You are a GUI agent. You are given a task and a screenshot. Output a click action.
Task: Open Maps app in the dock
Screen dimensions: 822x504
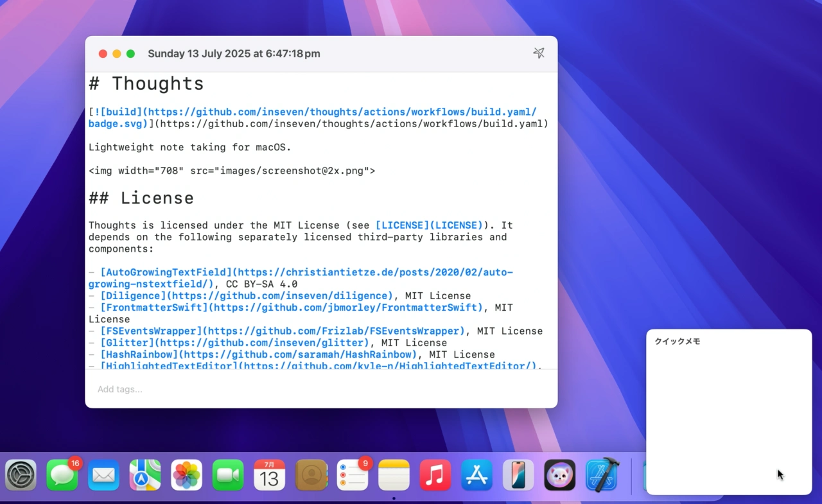[x=145, y=476]
